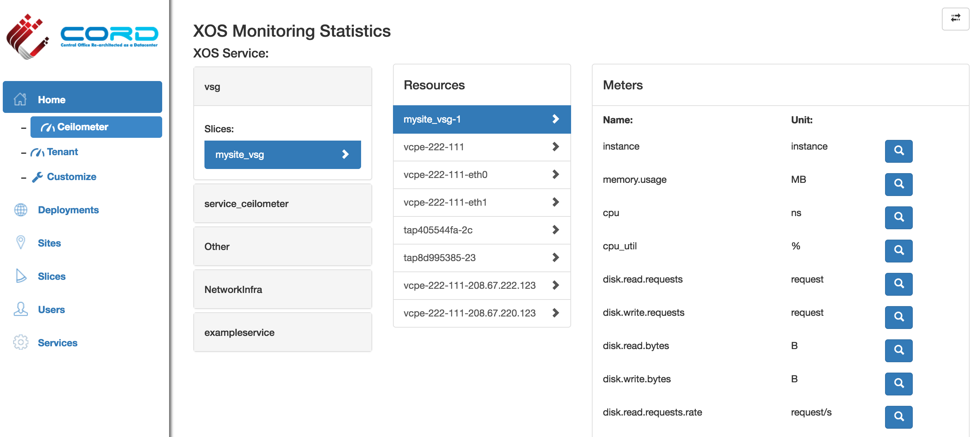This screenshot has width=980, height=437.
Task: Click chevron on vcpe-222-111-eth0 row
Action: pos(555,175)
